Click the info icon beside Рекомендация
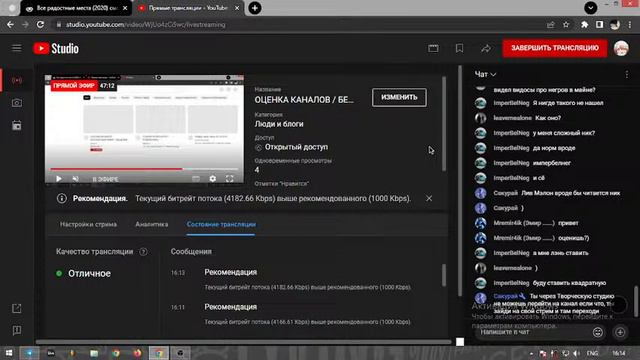Image resolution: width=640 pixels, height=360 pixels. [x=62, y=198]
